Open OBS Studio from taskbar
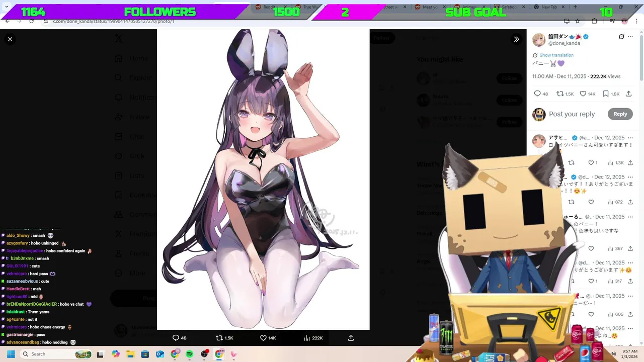 [x=204, y=354]
